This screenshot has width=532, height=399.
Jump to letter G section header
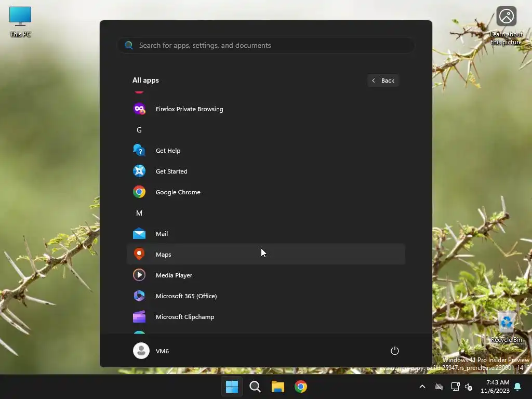click(139, 130)
